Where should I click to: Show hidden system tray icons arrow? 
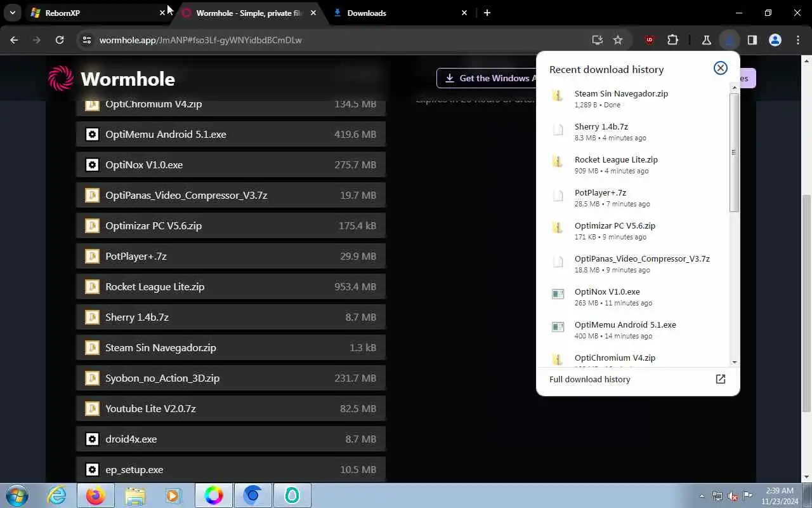(702, 496)
